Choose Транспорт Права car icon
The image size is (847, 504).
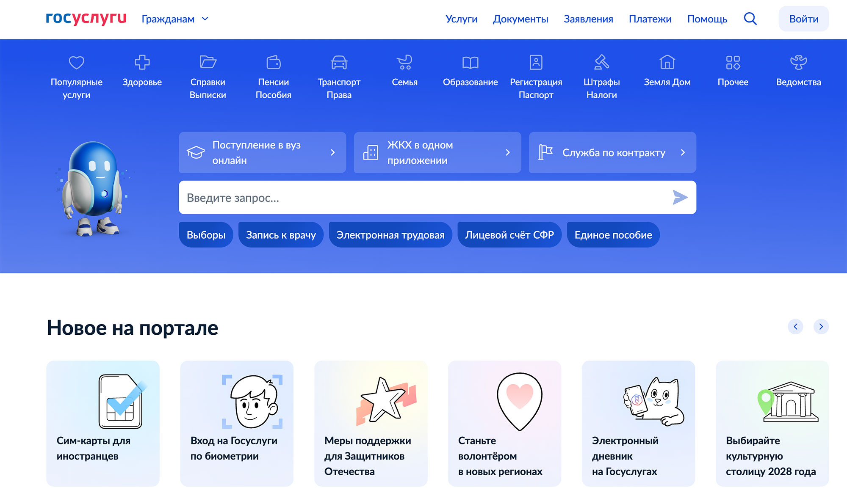click(339, 63)
